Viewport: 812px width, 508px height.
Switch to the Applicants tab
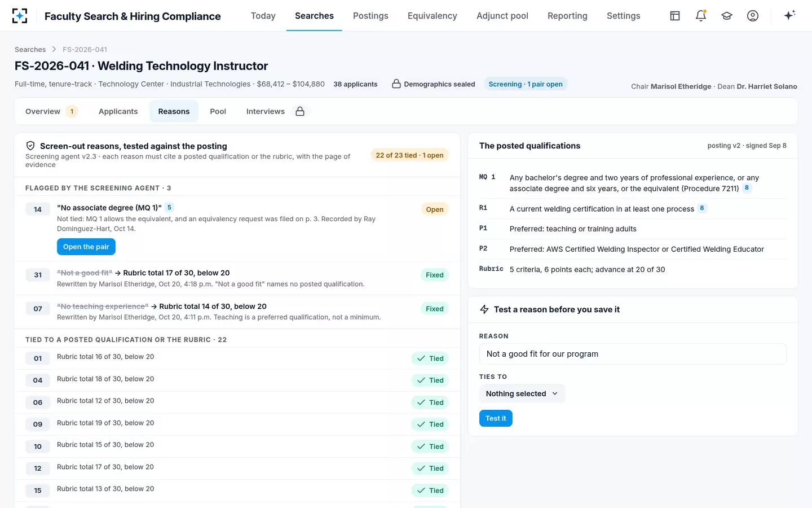pyautogui.click(x=118, y=111)
